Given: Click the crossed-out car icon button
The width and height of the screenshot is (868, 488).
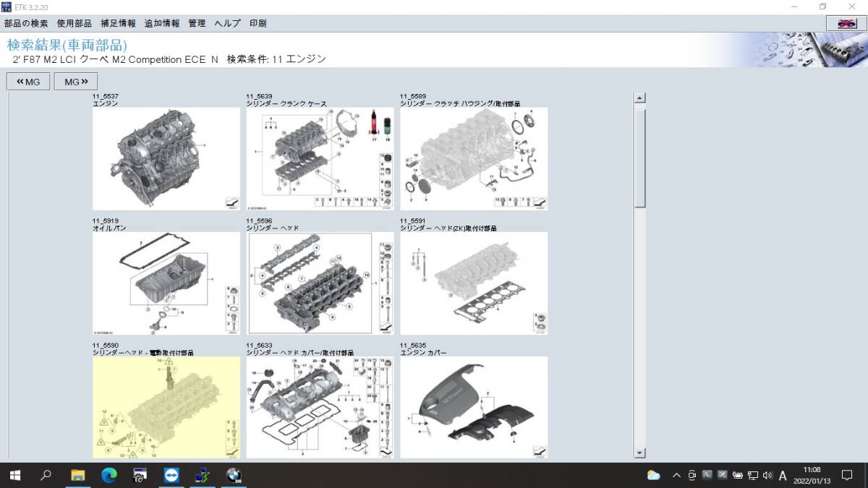Looking at the screenshot, I should [846, 24].
